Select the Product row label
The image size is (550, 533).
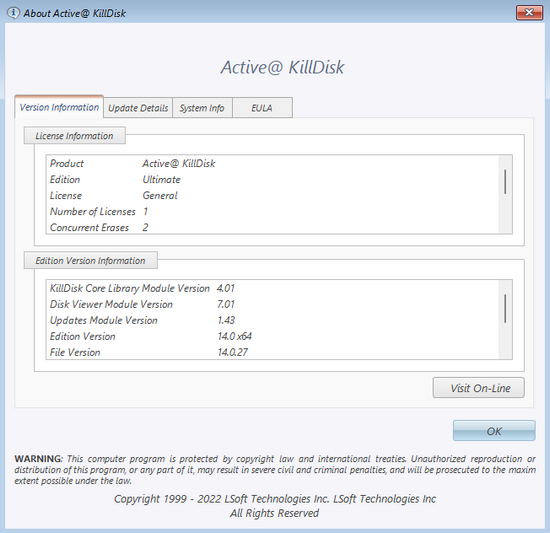tap(67, 163)
